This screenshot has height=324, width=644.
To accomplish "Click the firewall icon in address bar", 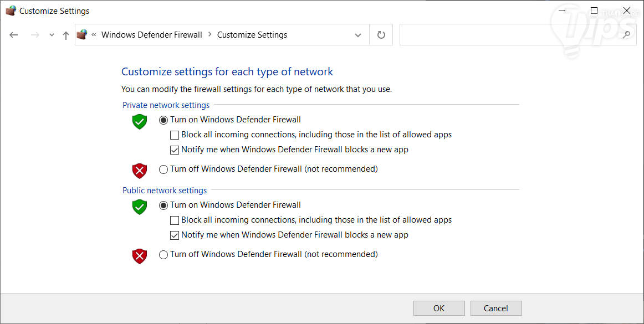I will tap(82, 35).
